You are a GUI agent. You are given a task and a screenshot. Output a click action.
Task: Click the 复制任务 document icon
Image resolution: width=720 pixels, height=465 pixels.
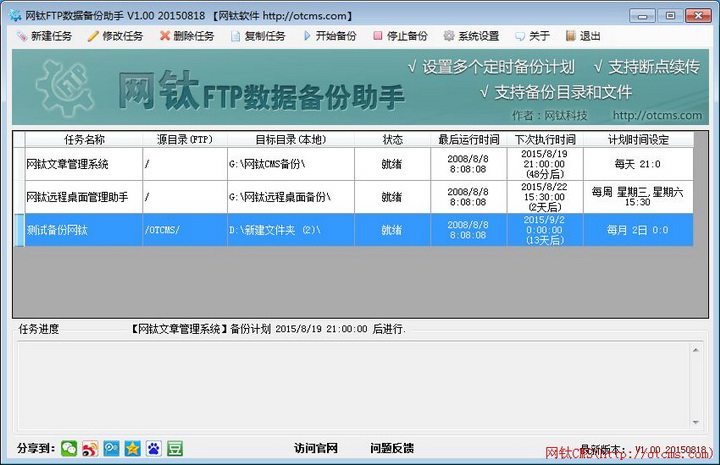click(235, 36)
